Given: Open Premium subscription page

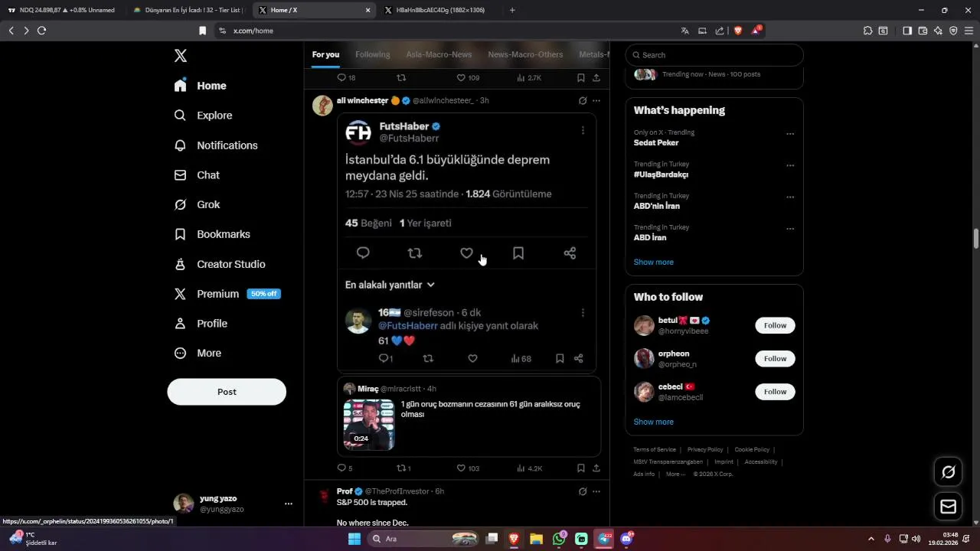Looking at the screenshot, I should pos(227,294).
